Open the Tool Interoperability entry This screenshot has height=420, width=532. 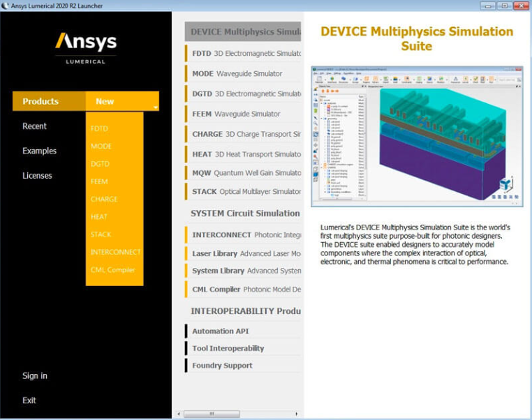pos(243,348)
